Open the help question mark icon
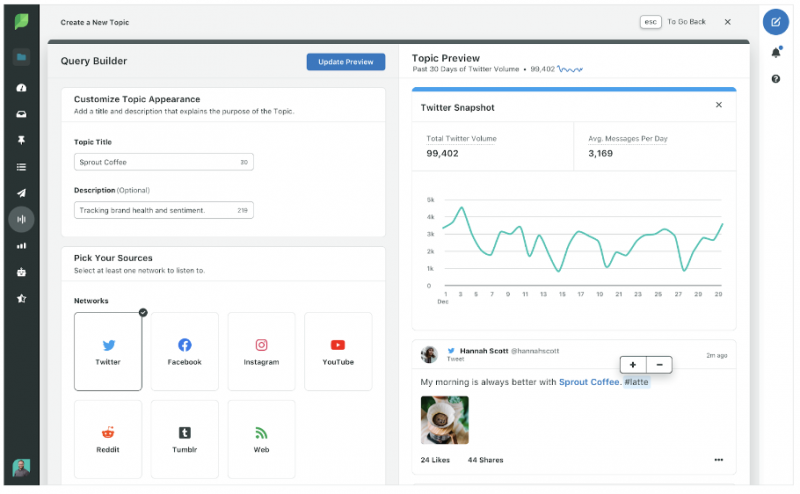This screenshot has height=494, width=800. [776, 79]
